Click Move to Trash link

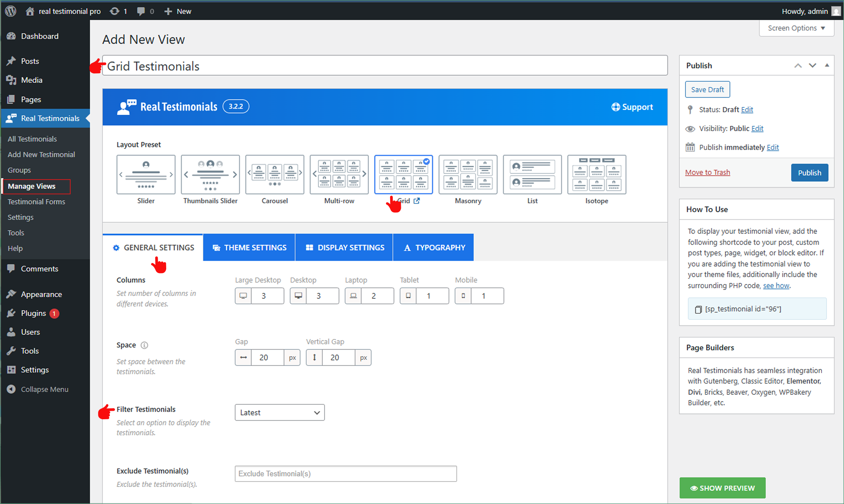click(707, 172)
